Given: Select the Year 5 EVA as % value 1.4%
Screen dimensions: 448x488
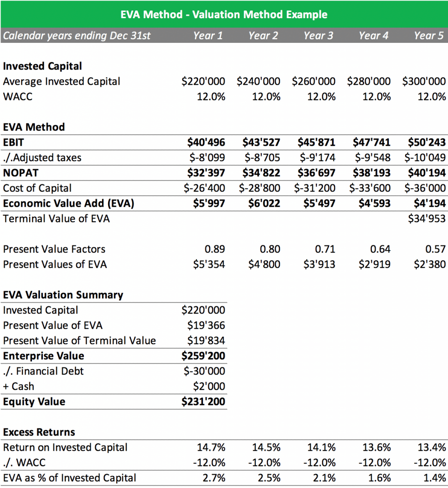Looking at the screenshot, I should point(435,478).
